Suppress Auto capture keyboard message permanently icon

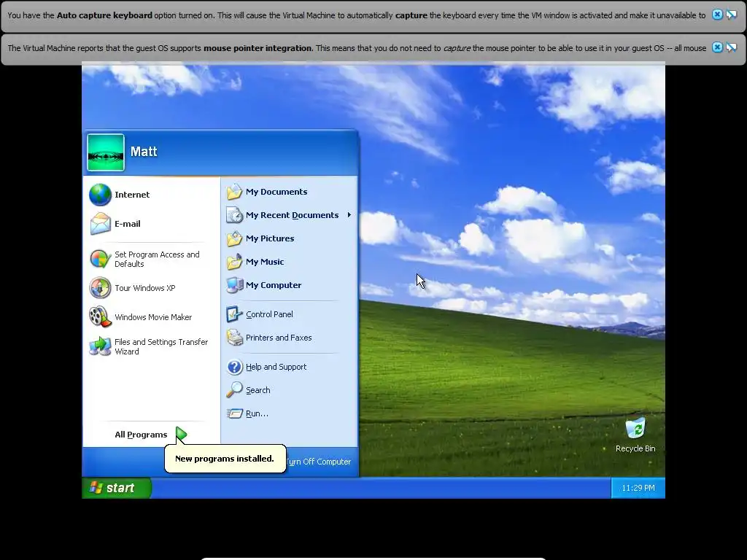pos(731,15)
